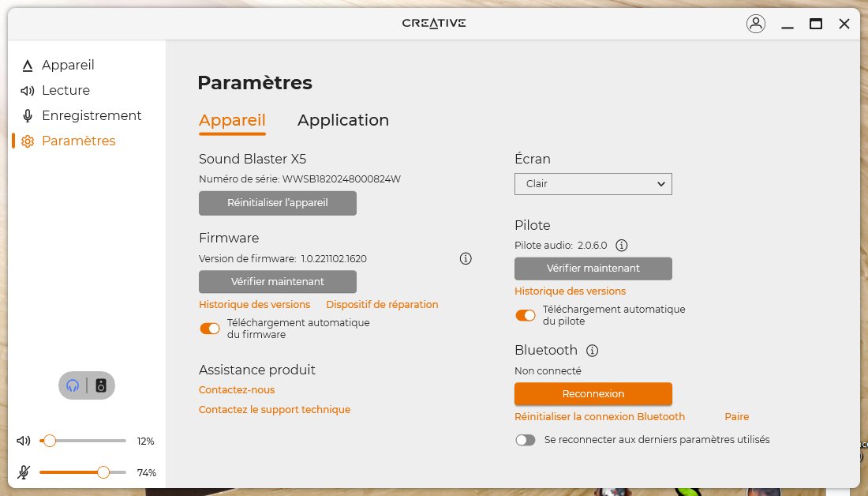Open the Bluetooth info icon
The height and width of the screenshot is (496, 868).
593,350
